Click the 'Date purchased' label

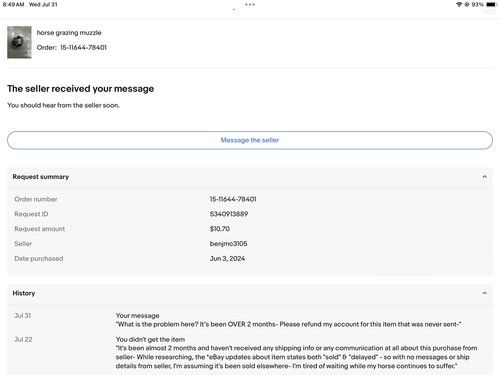coord(39,259)
